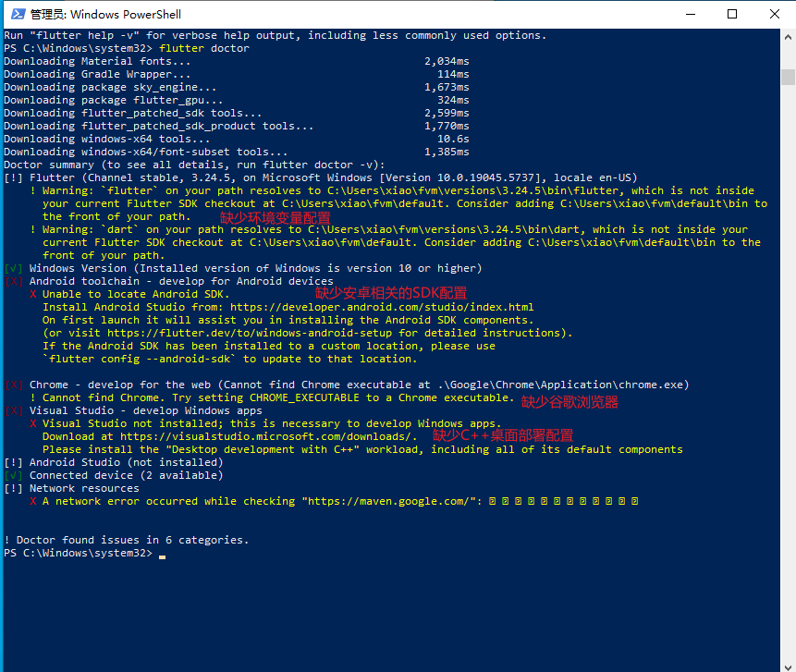Screen dimensions: 796x672
Task: Click path 'C:\Users\xiao\fvm\versions\3.24.5\bin\flutter'
Action: pos(472,190)
